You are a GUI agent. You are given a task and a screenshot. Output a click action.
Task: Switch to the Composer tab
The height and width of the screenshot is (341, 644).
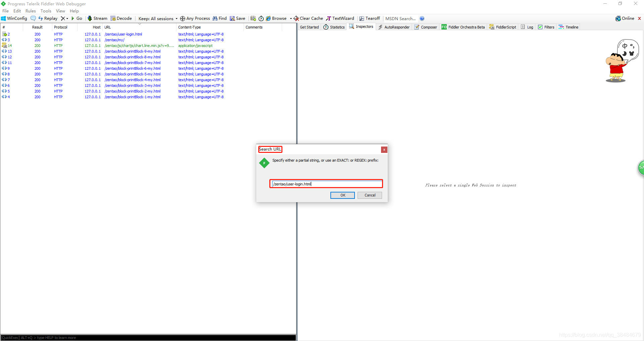pos(426,27)
